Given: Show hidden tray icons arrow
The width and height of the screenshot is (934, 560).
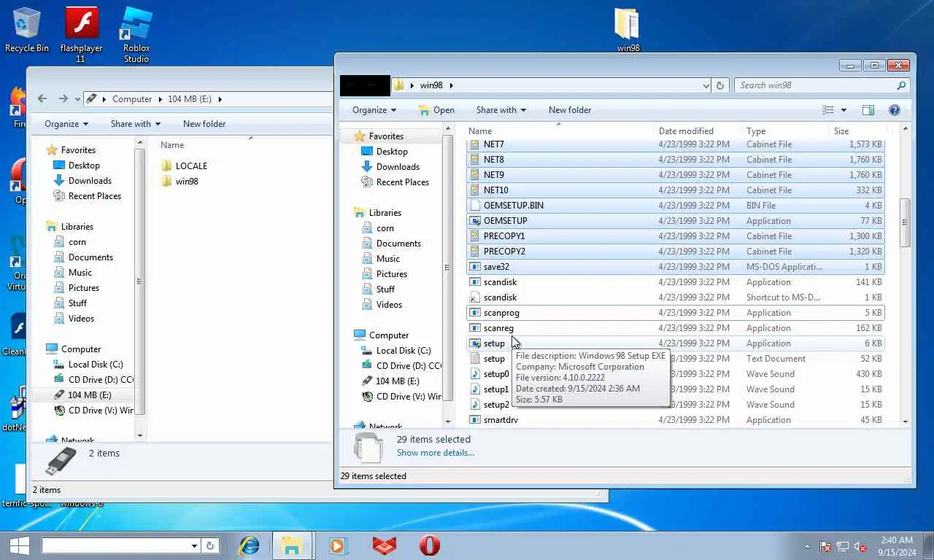Looking at the screenshot, I should [x=807, y=546].
